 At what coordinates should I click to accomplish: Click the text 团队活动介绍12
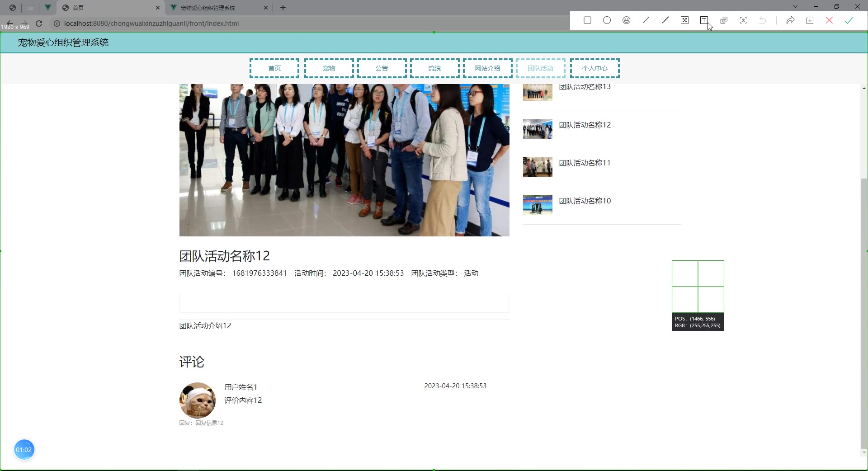point(205,326)
